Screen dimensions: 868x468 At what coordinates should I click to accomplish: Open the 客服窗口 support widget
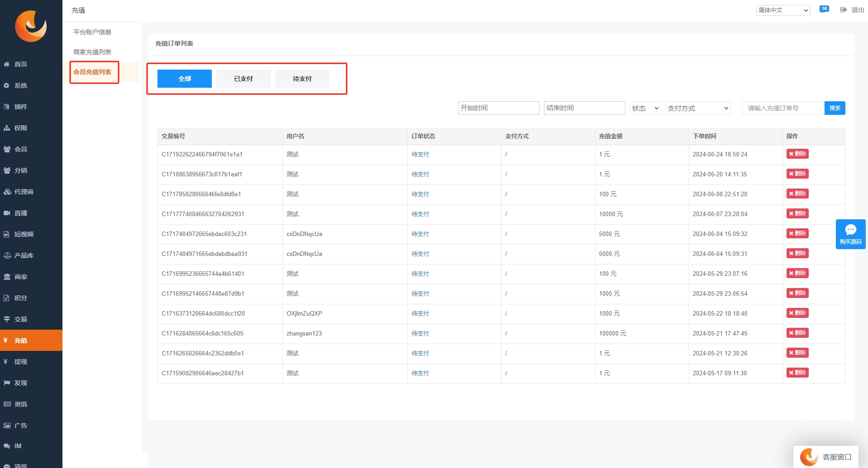[826, 457]
